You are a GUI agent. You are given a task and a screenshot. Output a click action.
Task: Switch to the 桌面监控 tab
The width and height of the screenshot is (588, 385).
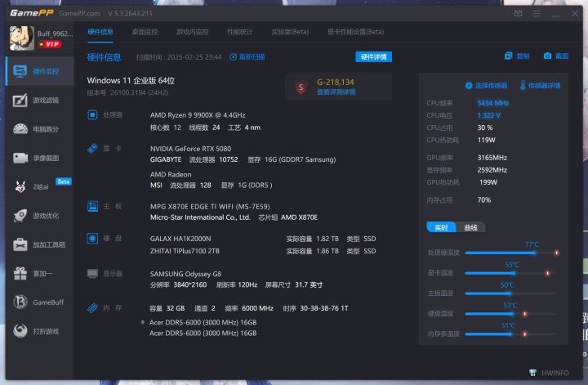coord(145,32)
